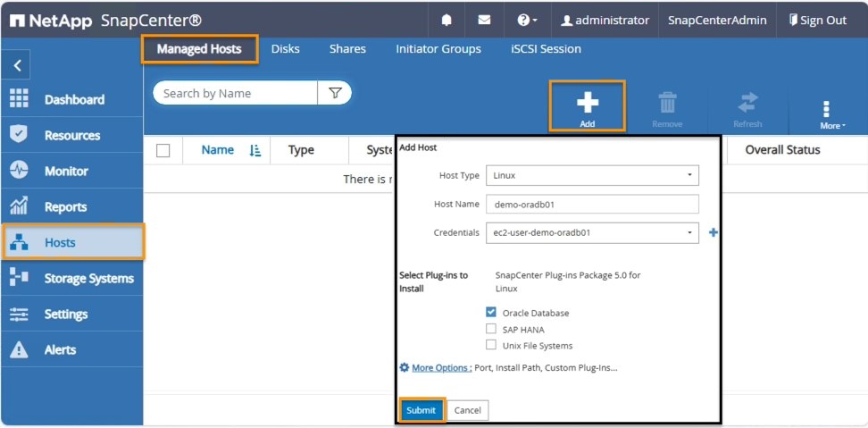Uncheck the Oracle Database plug-in
868x428 pixels.
[490, 312]
